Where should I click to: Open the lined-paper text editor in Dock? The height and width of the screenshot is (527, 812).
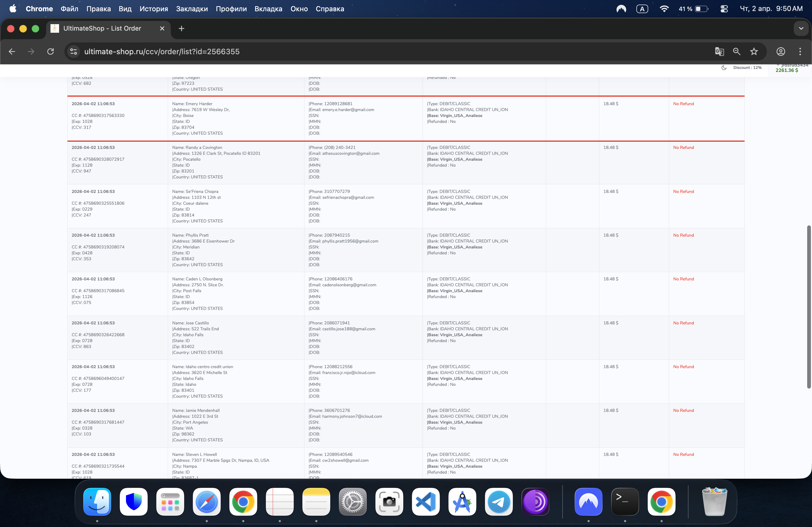[280, 502]
